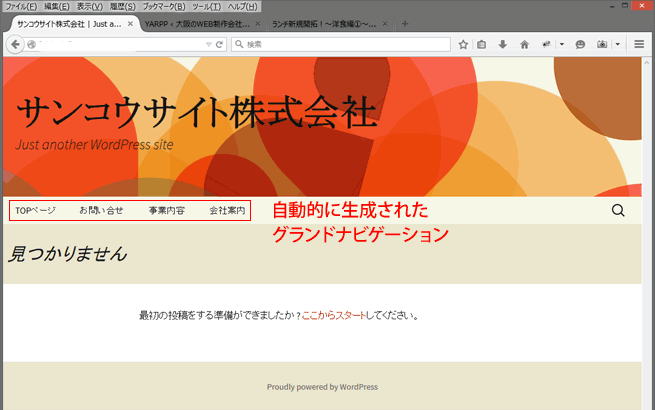Close the ランチ新規開拓 tab
This screenshot has width=655, height=410.
tap(385, 24)
